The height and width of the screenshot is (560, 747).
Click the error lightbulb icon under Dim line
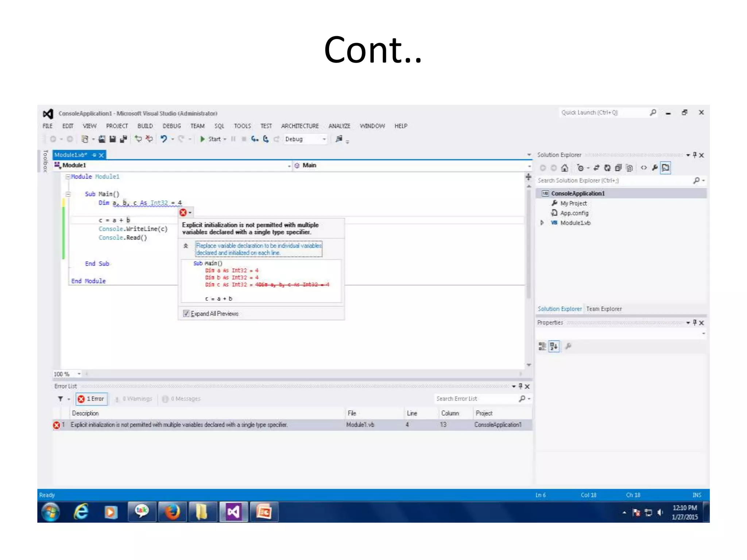(183, 213)
